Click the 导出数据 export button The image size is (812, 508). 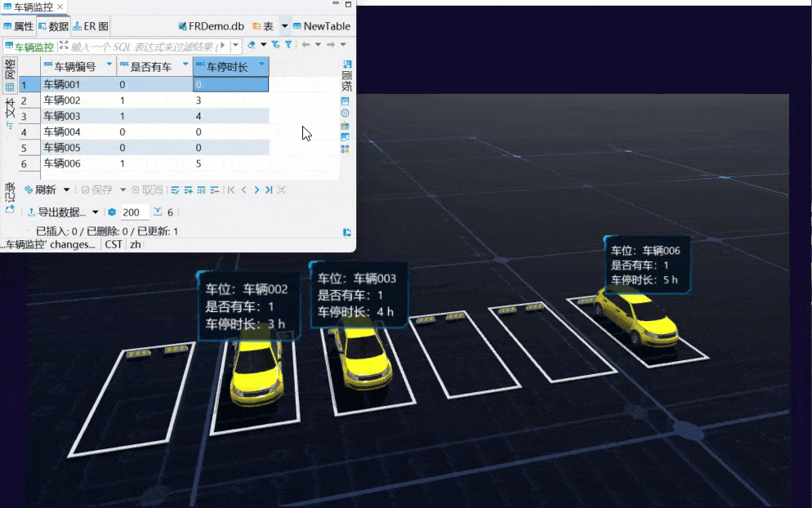56,212
